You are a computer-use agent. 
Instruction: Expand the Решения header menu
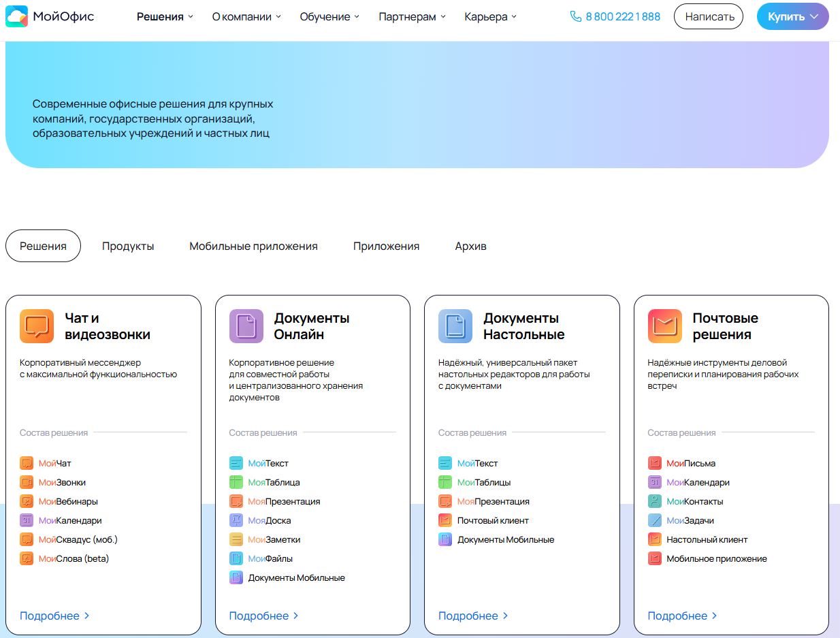(165, 16)
